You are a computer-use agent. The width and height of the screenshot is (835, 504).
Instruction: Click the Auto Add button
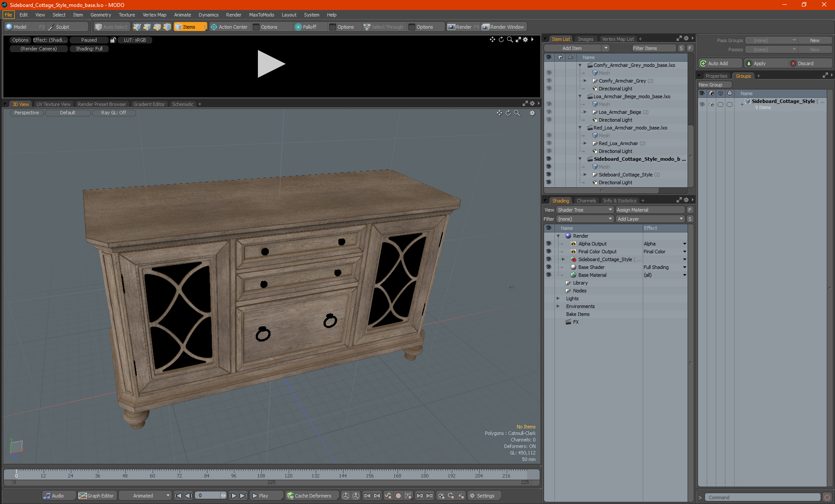pos(719,63)
